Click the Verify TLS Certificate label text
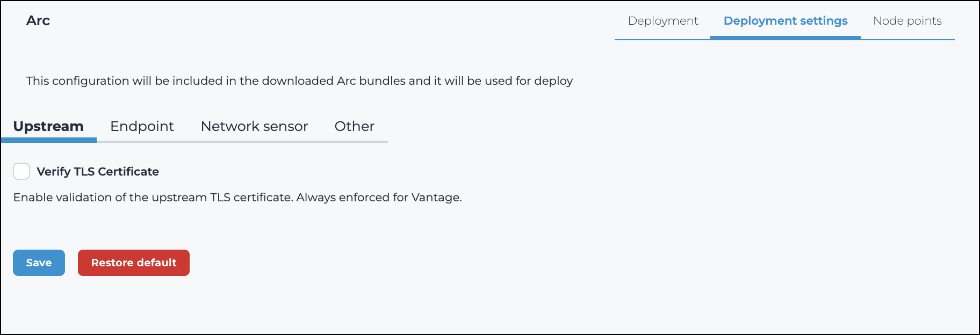The width and height of the screenshot is (980, 335). [98, 172]
